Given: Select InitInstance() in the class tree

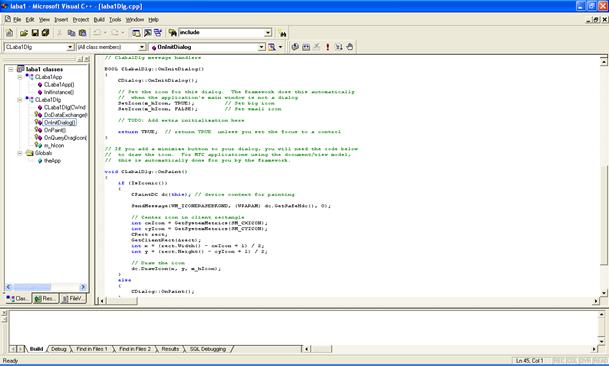Looking at the screenshot, I should pos(59,92).
